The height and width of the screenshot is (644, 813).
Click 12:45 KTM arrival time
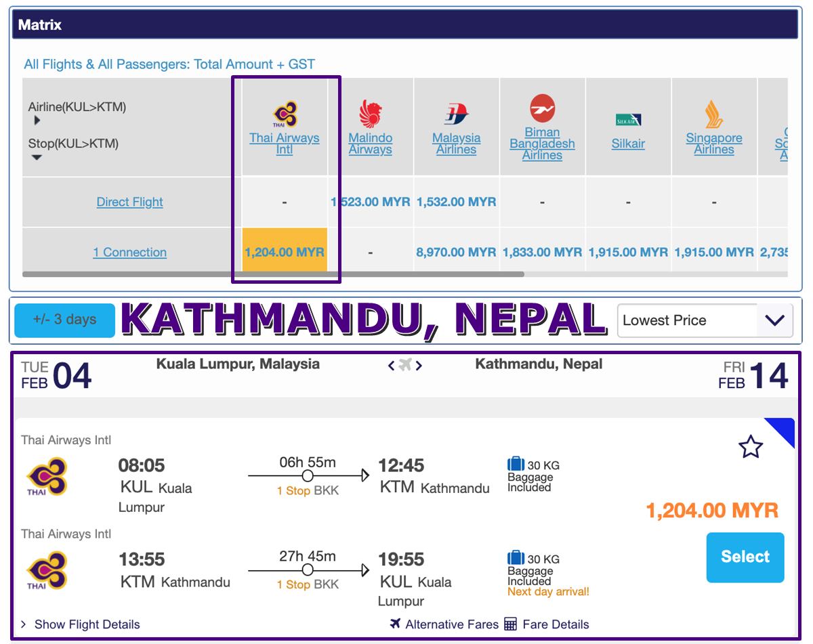coord(401,466)
